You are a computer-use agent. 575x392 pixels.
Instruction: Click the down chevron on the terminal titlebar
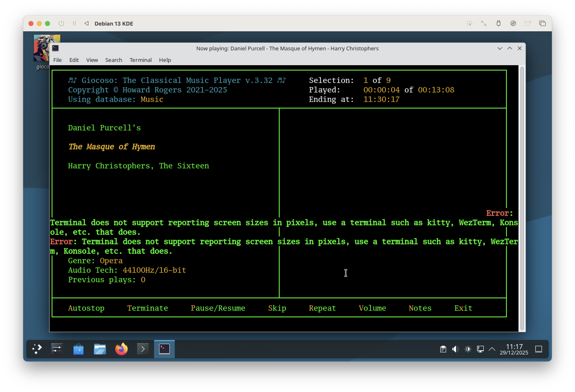pos(500,48)
